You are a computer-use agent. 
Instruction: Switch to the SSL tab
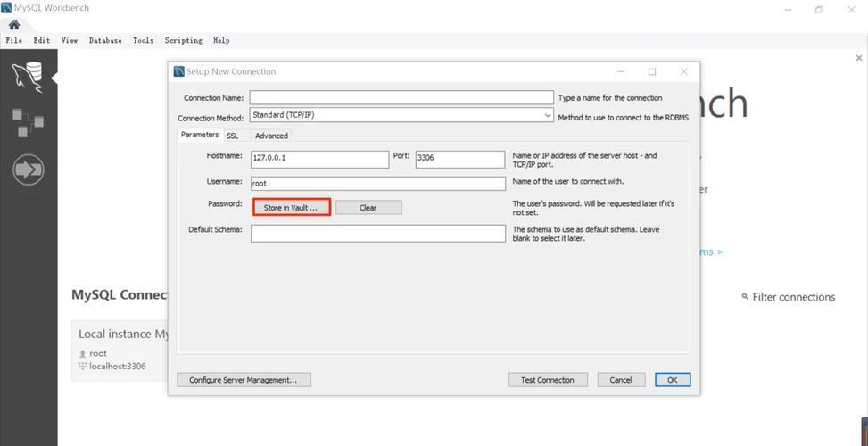pos(233,136)
